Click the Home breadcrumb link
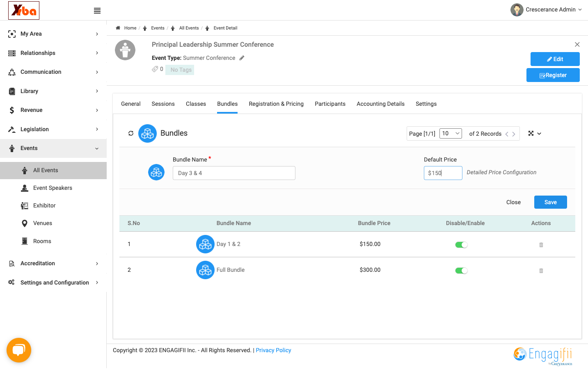The image size is (588, 369). coord(130,28)
